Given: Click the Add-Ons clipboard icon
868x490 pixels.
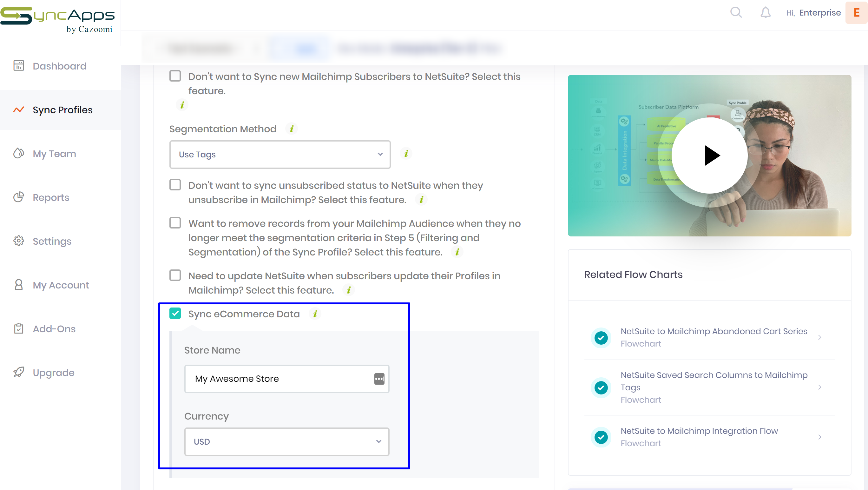Looking at the screenshot, I should point(18,328).
